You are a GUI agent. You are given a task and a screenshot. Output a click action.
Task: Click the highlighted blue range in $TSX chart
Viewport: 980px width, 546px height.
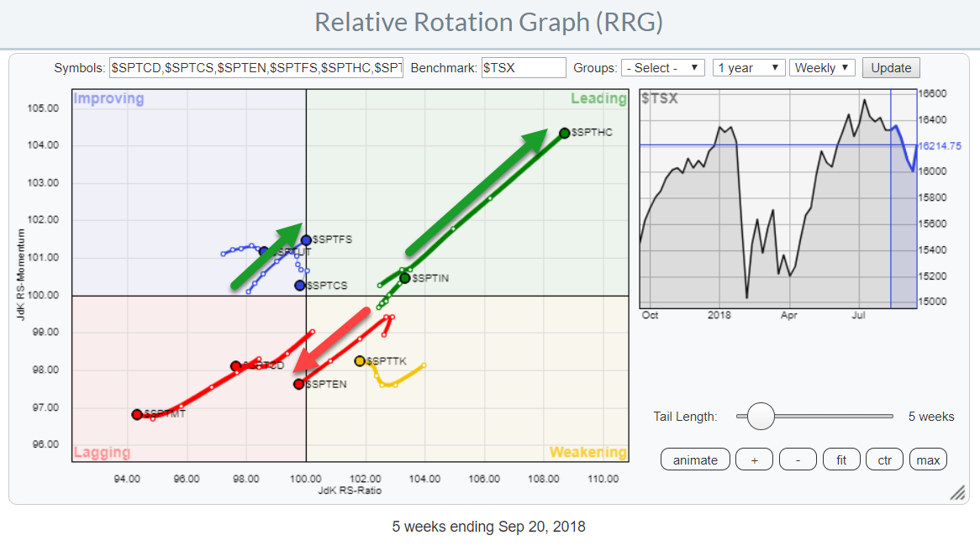904,200
